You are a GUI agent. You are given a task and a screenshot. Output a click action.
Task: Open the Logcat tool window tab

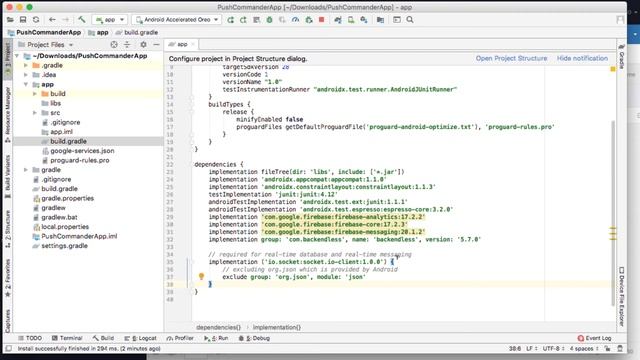pos(140,338)
